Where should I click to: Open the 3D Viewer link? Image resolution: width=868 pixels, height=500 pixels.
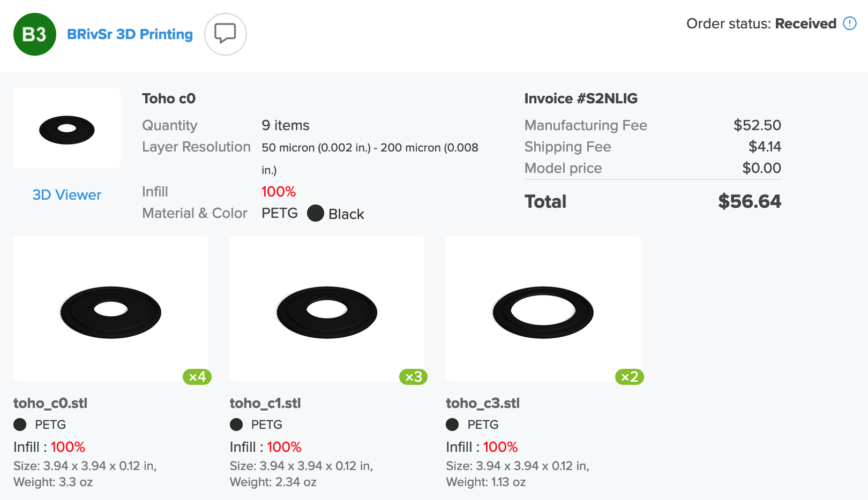(x=67, y=195)
